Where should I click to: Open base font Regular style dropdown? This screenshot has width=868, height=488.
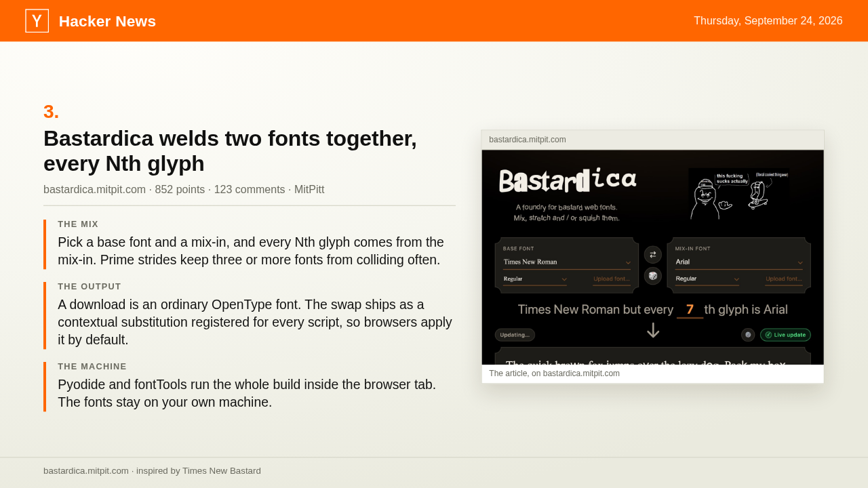(535, 279)
